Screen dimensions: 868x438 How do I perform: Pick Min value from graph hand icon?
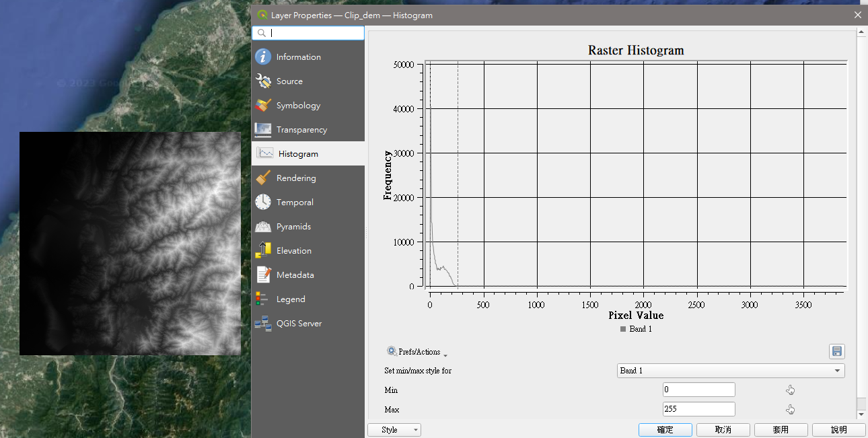[790, 390]
